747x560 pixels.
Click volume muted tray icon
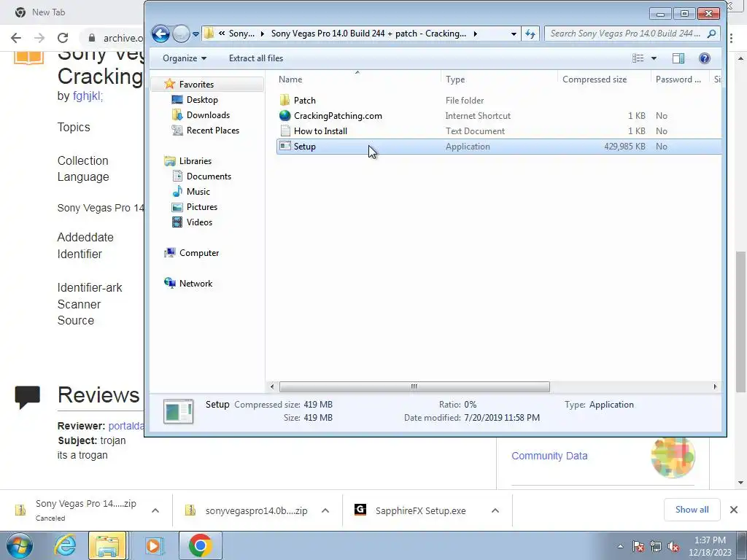pos(673,546)
